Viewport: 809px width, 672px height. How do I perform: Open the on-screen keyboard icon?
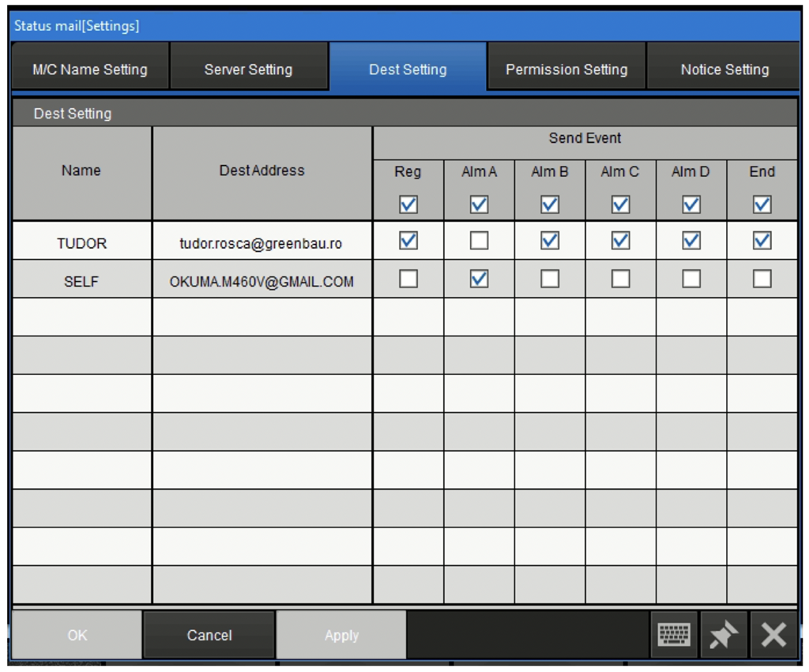point(674,635)
